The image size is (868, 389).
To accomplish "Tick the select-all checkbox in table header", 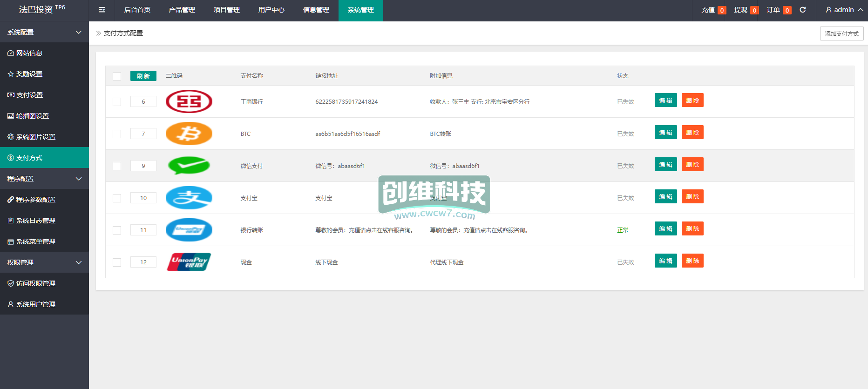I will coord(117,76).
